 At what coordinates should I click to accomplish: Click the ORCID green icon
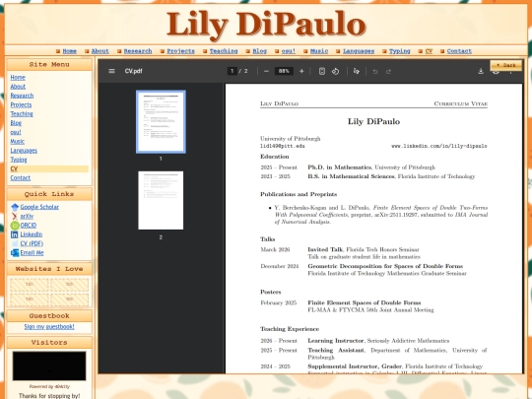point(15,226)
